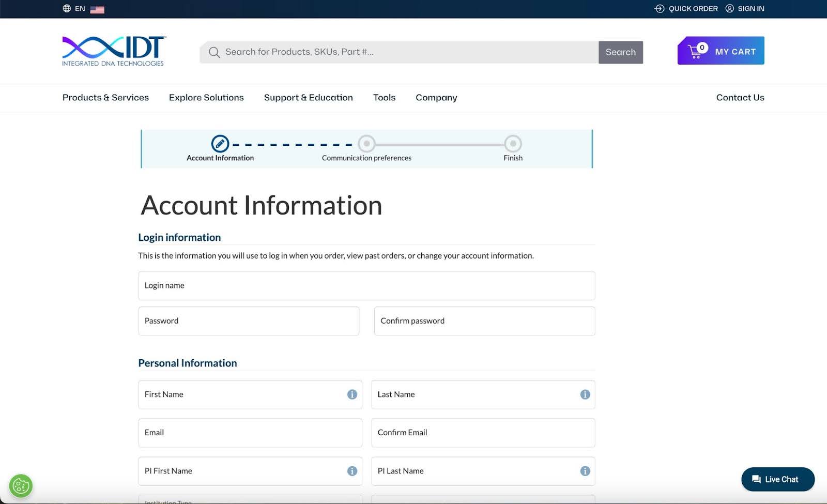Open cookie preferences icon
The image size is (827, 504).
21,486
